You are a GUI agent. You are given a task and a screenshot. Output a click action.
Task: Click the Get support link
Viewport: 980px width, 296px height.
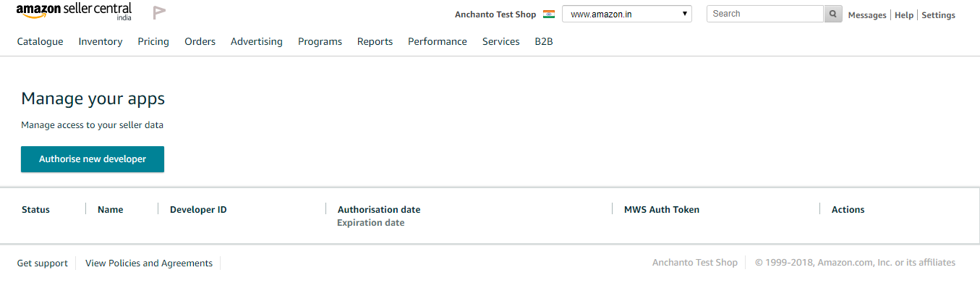click(x=43, y=263)
